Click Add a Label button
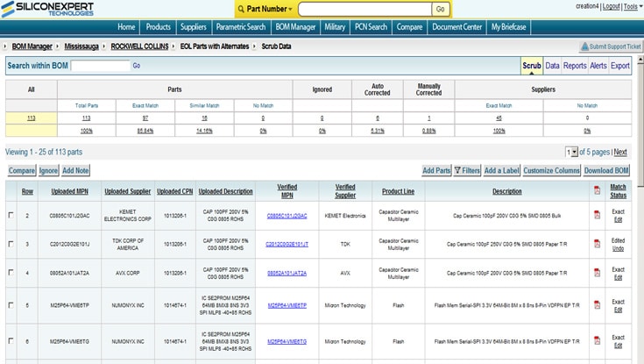This screenshot has height=364, width=644. pos(501,170)
